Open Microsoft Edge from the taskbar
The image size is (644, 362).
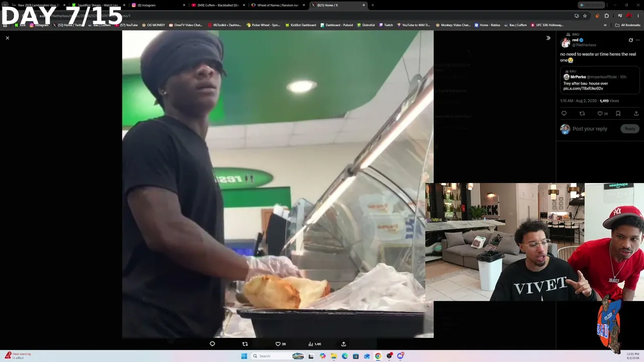[x=345, y=356]
